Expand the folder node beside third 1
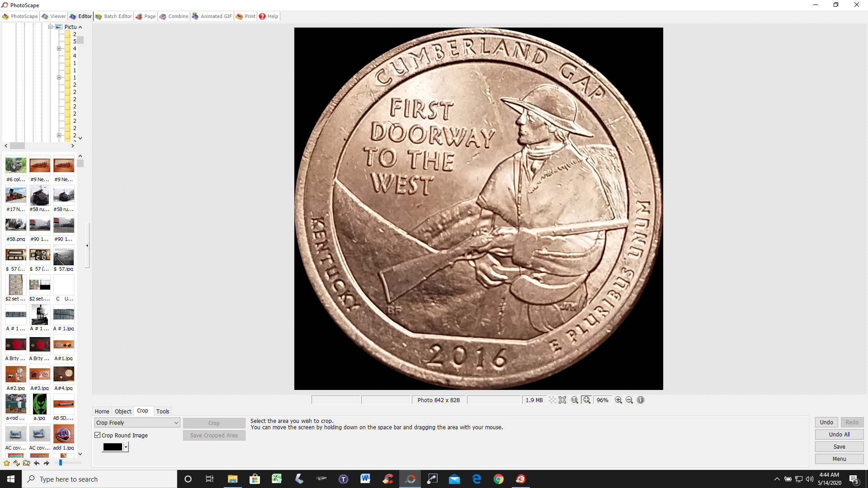The image size is (868, 488). 59,78
